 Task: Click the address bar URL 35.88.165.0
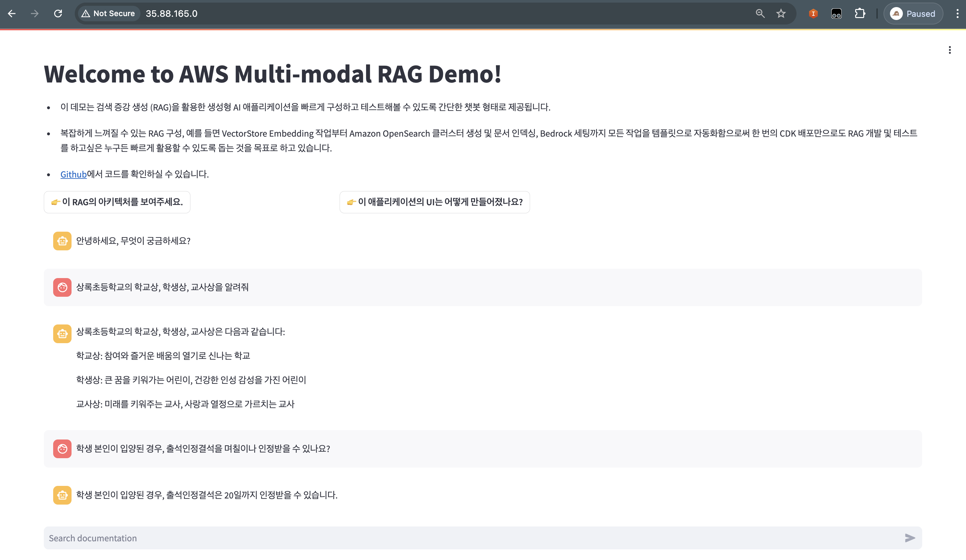click(171, 14)
